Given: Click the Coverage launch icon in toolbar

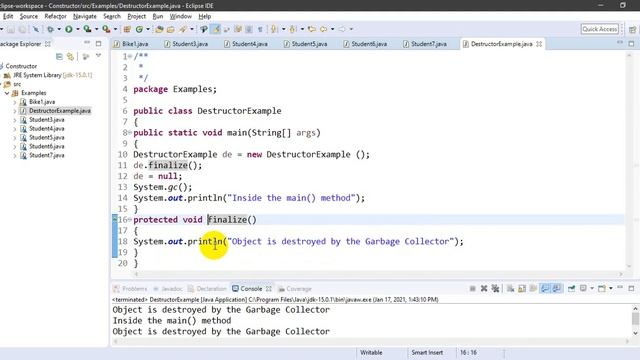Looking at the screenshot, I should [87, 29].
